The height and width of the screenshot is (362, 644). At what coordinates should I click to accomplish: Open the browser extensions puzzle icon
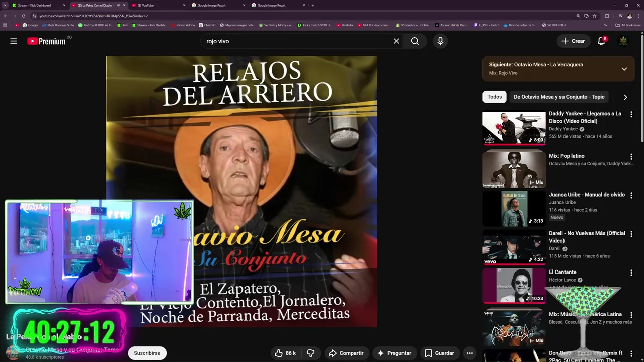click(x=607, y=16)
